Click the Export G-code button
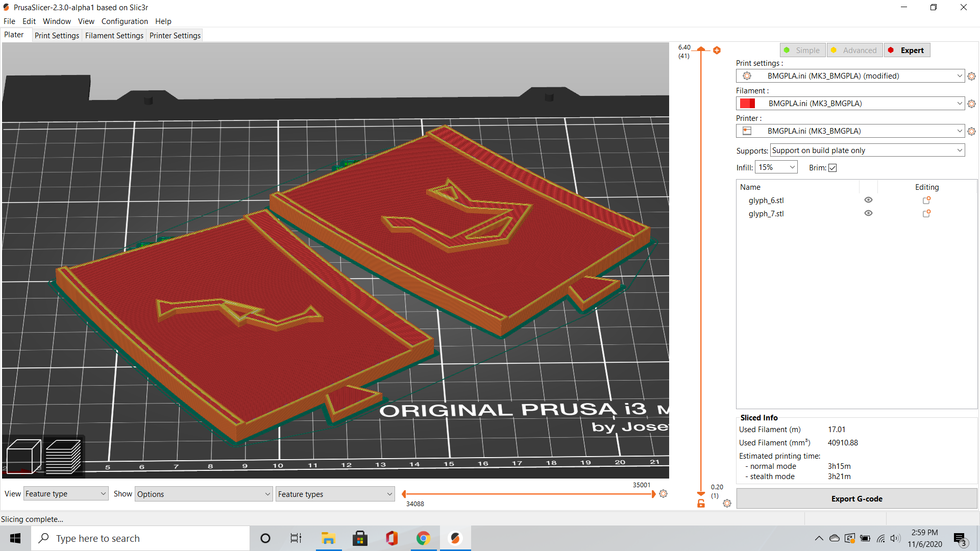The width and height of the screenshot is (980, 551). (856, 498)
